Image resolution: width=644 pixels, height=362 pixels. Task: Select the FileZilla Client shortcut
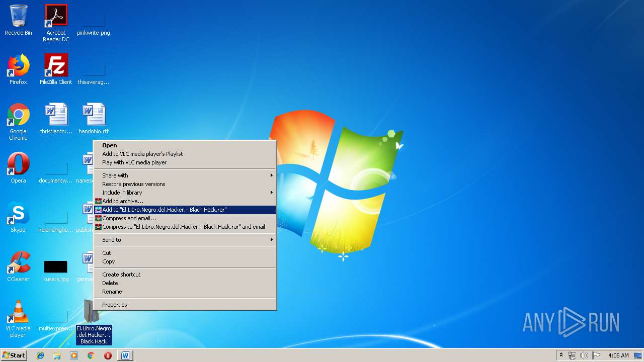click(56, 69)
